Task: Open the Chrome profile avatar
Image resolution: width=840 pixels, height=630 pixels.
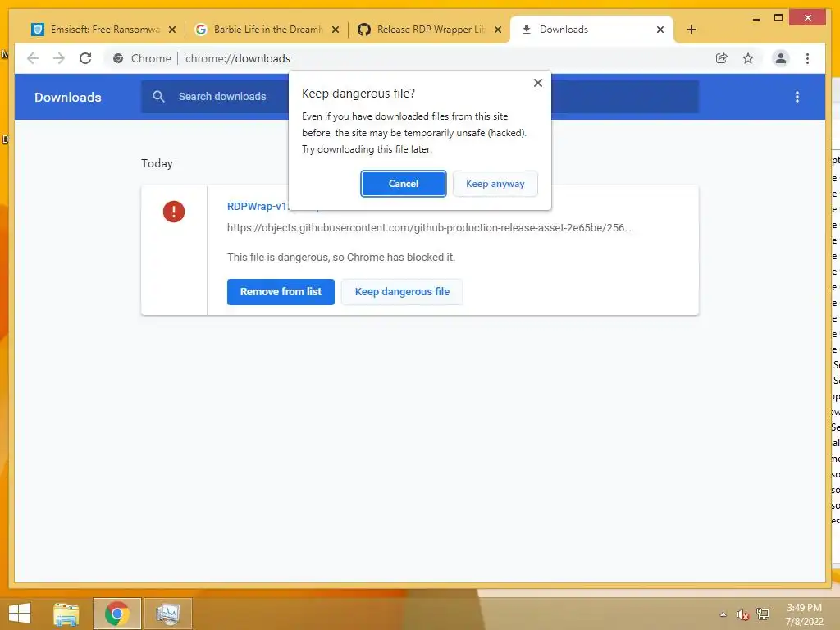Action: click(781, 58)
